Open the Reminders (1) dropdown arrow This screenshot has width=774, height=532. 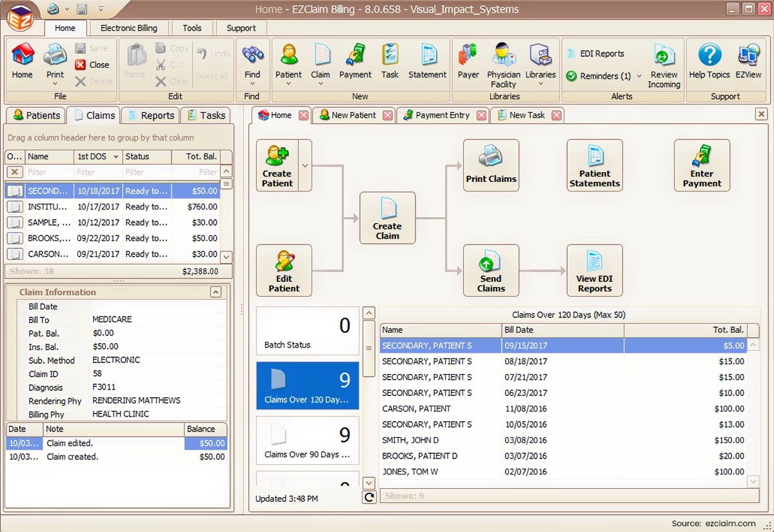(639, 76)
